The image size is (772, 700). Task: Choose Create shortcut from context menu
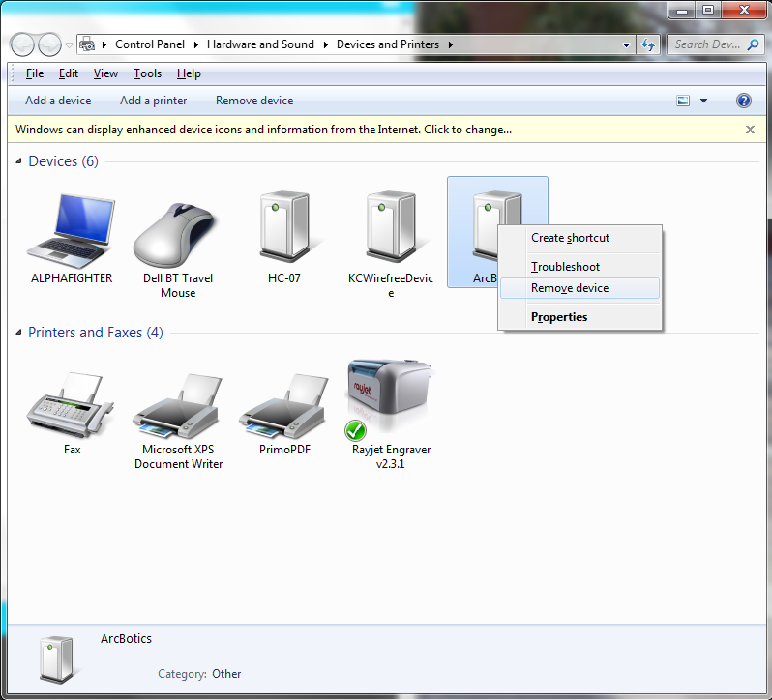[x=579, y=238]
